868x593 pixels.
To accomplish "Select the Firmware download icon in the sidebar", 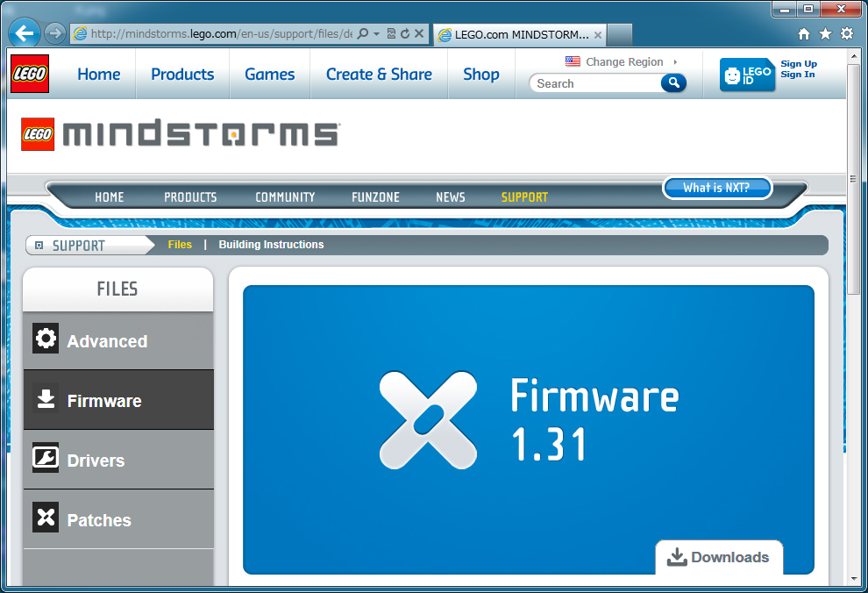I will (46, 399).
